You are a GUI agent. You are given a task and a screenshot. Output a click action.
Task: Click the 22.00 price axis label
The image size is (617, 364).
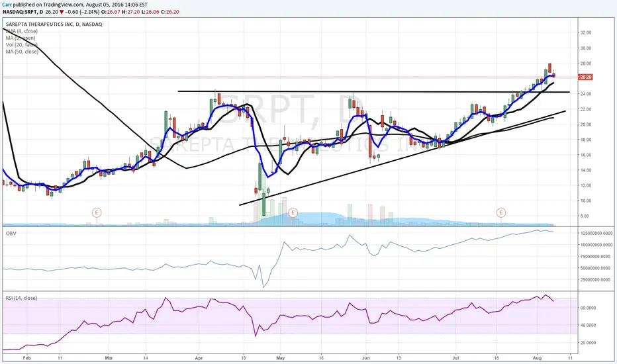coord(586,109)
